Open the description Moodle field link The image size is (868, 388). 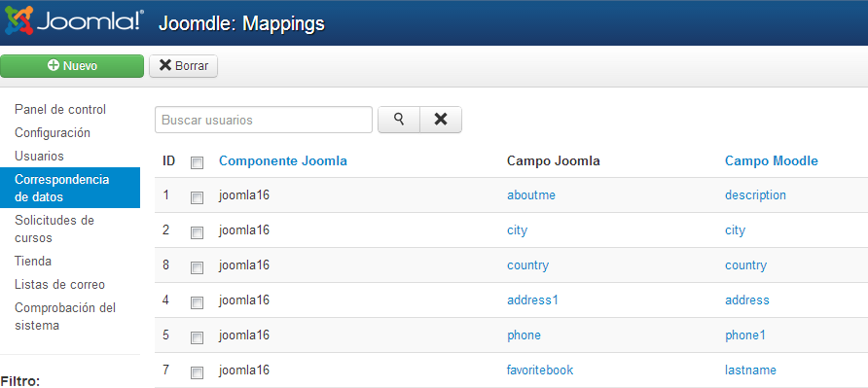(x=756, y=194)
